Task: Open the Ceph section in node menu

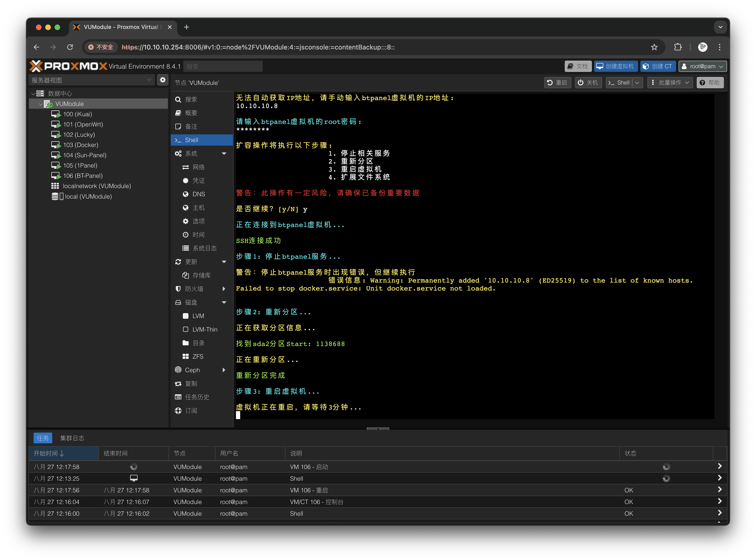Action: click(x=192, y=370)
